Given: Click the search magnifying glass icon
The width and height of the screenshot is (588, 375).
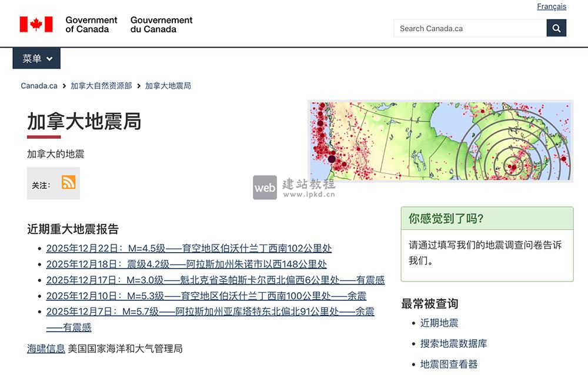Looking at the screenshot, I should (x=556, y=28).
